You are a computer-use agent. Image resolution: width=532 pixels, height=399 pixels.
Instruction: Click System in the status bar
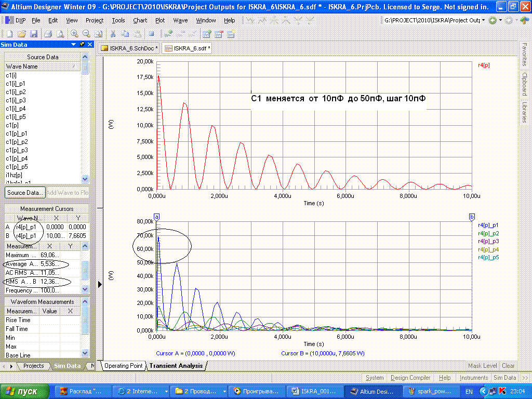pyautogui.click(x=375, y=378)
